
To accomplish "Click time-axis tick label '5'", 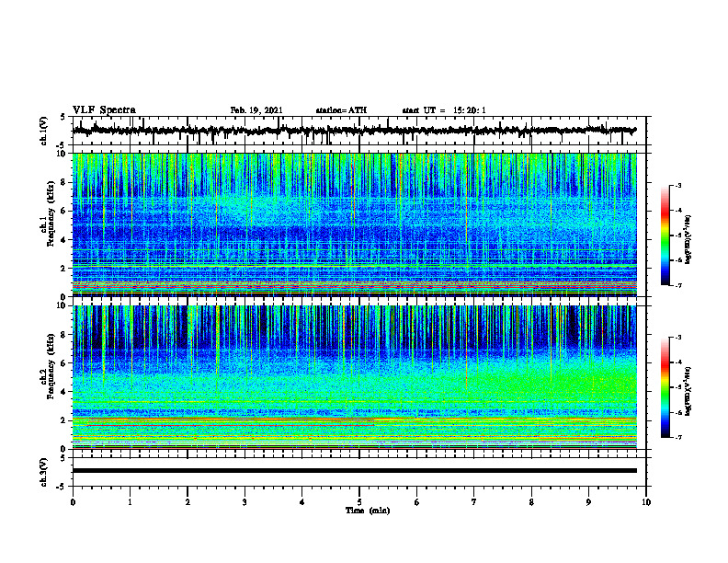I will pos(359,502).
